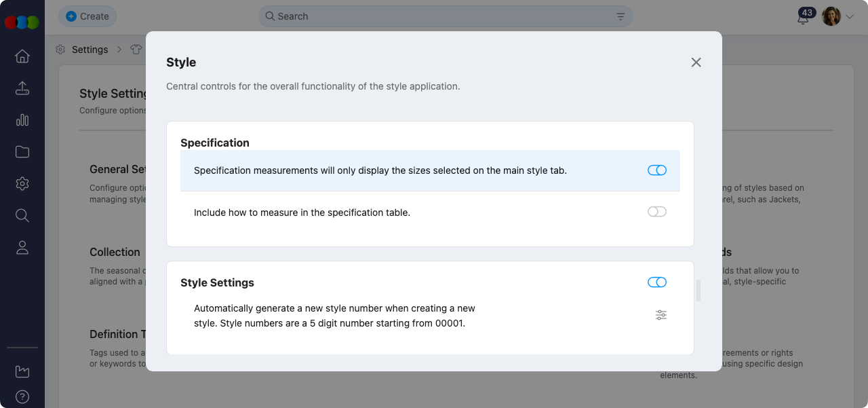Screen dimensions: 868x408
Task: Click the settings gear in sidebar
Action: [22, 184]
